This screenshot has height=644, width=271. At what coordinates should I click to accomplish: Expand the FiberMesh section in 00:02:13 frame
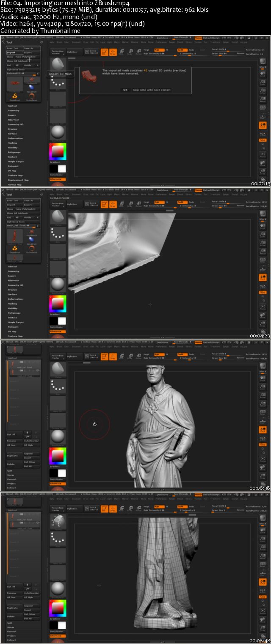[14, 120]
